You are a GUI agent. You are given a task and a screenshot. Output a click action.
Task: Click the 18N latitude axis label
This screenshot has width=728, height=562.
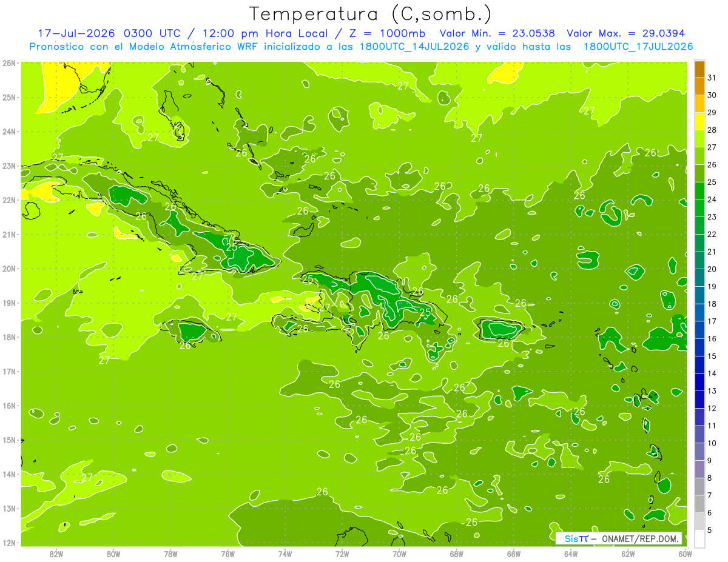click(x=9, y=337)
